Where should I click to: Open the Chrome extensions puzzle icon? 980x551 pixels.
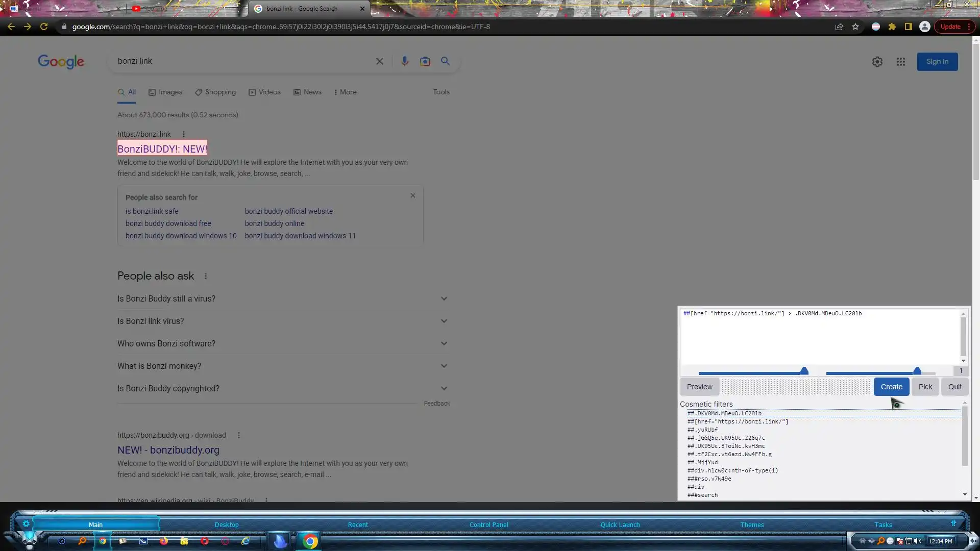tap(892, 27)
